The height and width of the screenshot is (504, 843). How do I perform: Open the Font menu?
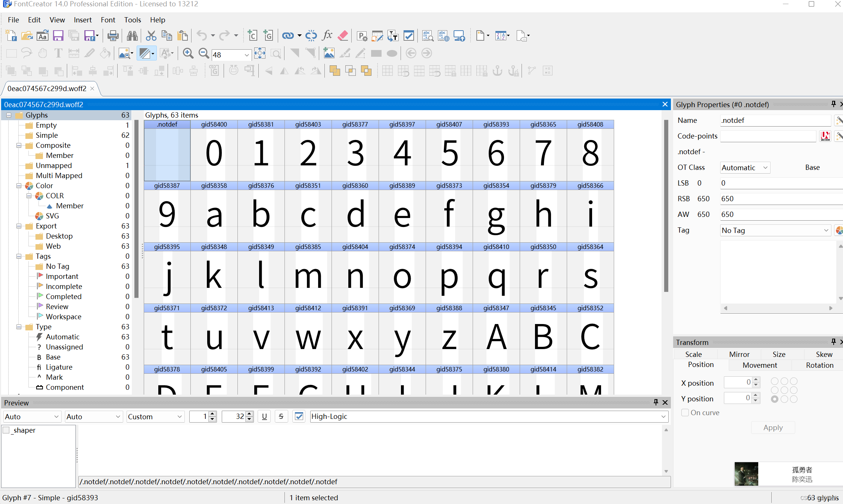click(108, 20)
